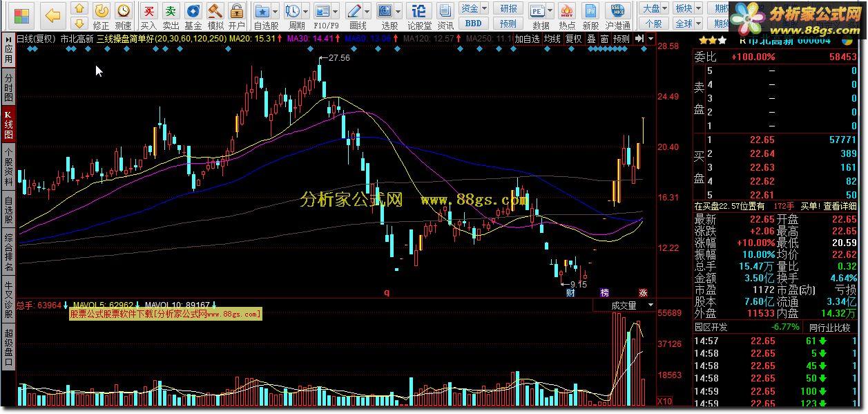Open the 自选股 watchlist folder icon
The width and height of the screenshot is (868, 414).
(x=262, y=16)
